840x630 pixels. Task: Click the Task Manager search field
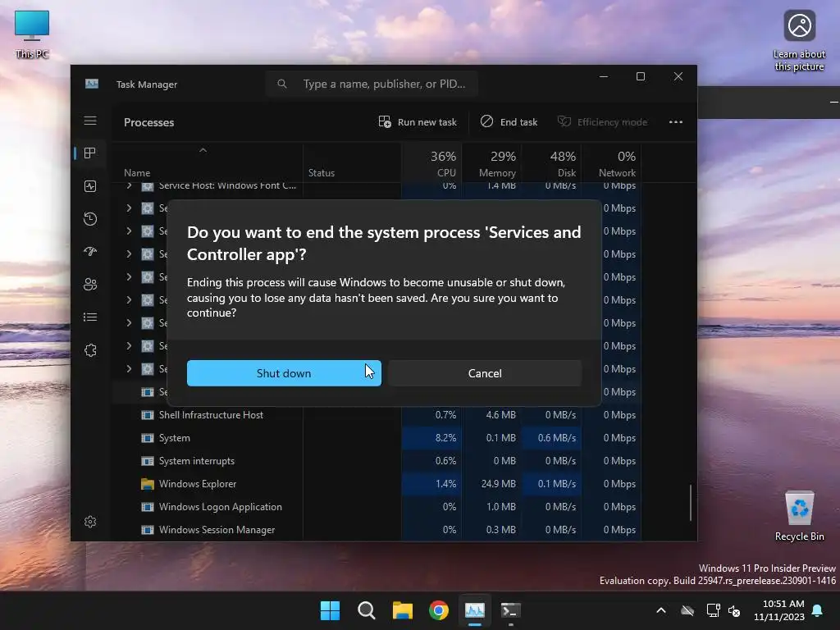pos(372,84)
